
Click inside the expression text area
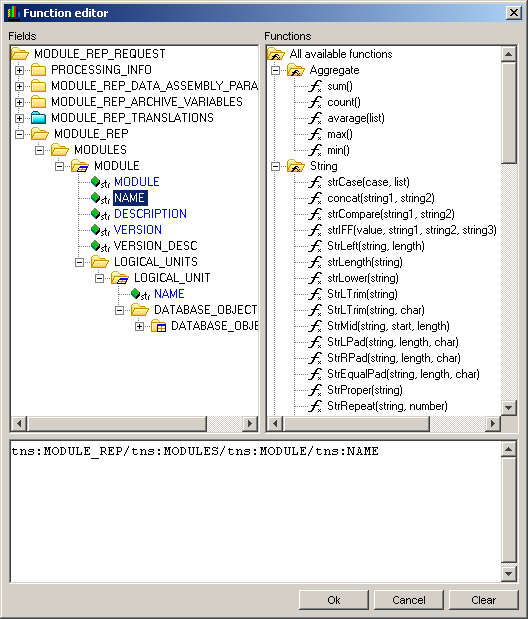[x=256, y=512]
